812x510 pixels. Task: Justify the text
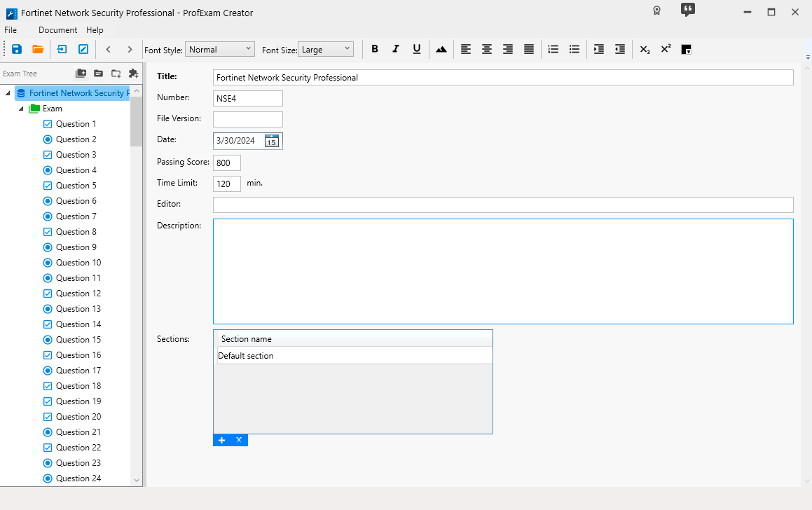(x=529, y=49)
